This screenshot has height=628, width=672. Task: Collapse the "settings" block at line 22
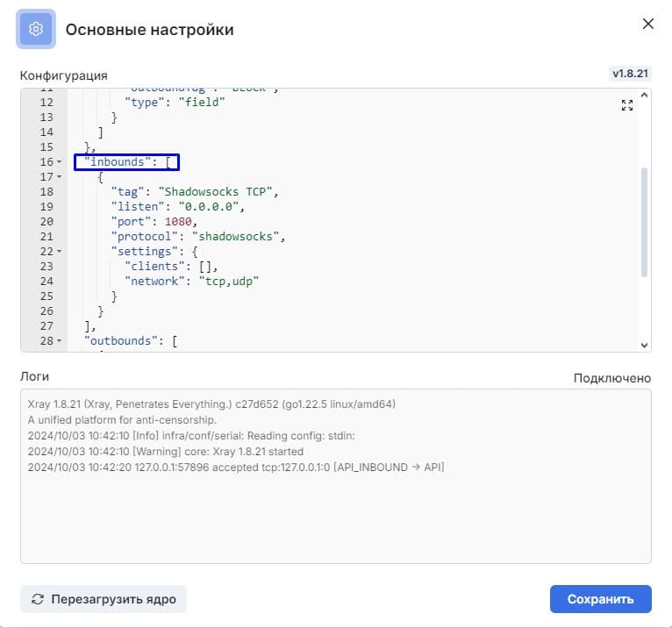click(59, 252)
